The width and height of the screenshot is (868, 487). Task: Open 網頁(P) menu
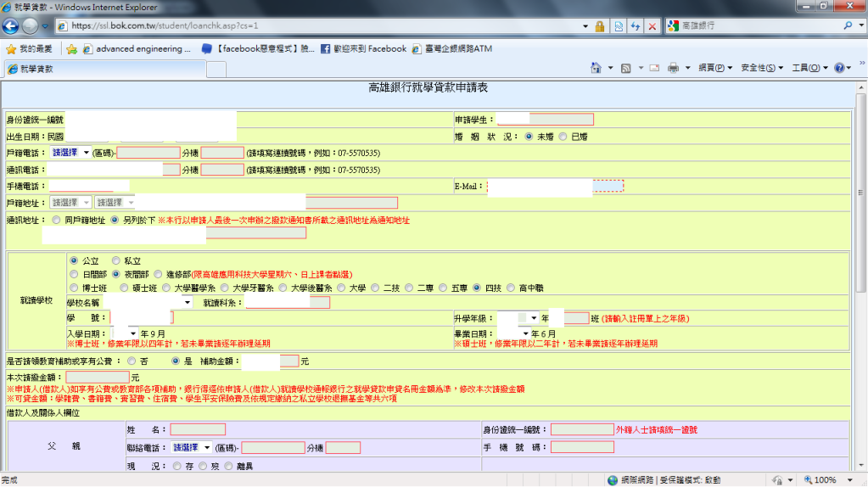[x=715, y=68]
